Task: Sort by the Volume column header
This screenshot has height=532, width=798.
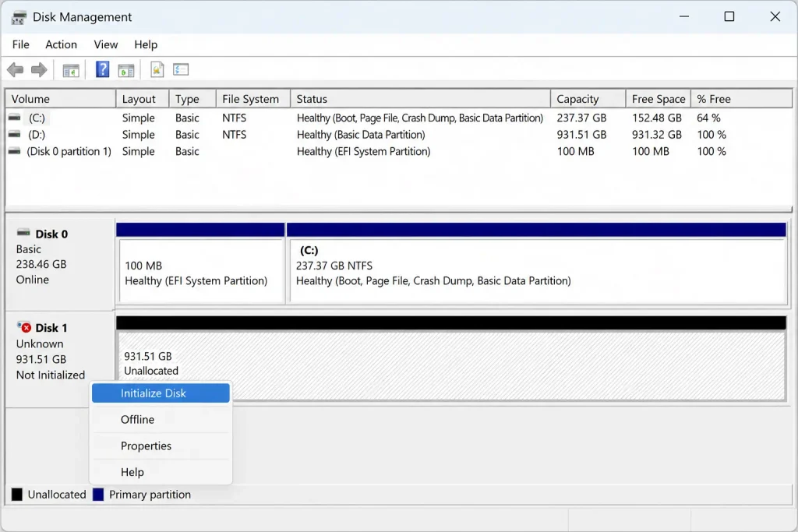Action: pyautogui.click(x=61, y=99)
